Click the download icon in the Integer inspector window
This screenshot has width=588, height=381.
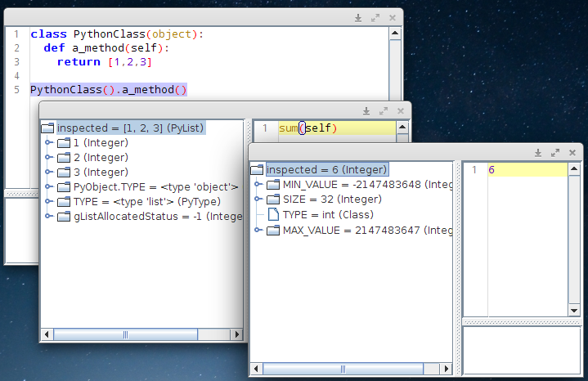pyautogui.click(x=538, y=153)
